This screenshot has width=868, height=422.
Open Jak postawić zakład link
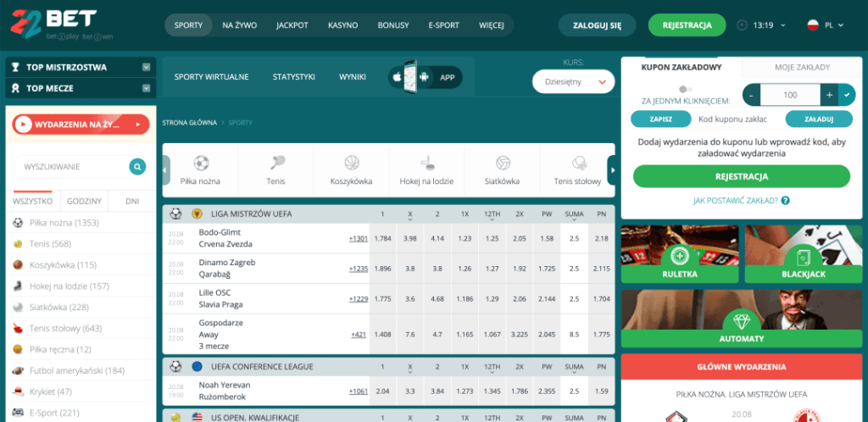tap(736, 201)
